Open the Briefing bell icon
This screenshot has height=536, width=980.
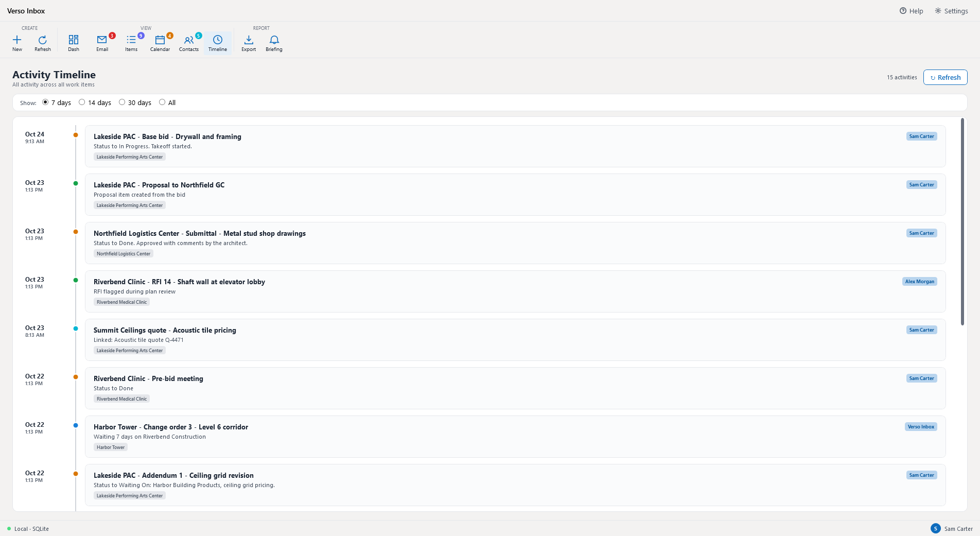point(274,40)
